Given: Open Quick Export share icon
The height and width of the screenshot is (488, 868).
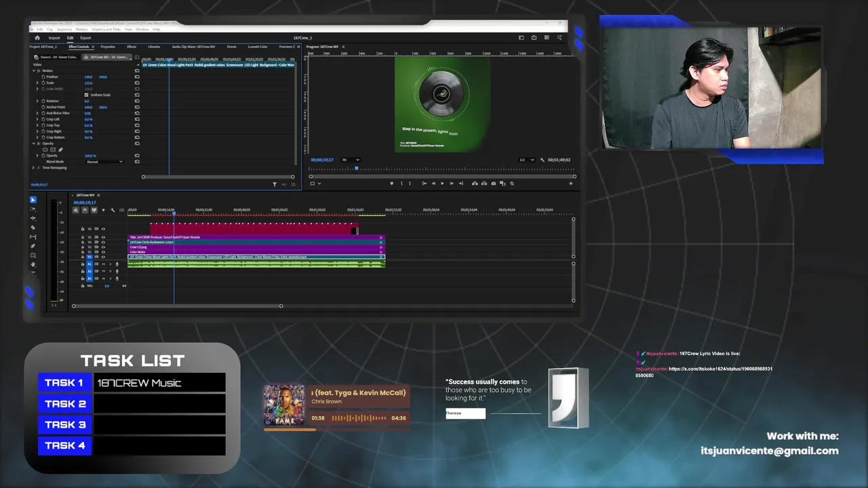Looking at the screenshot, I should pyautogui.click(x=534, y=37).
